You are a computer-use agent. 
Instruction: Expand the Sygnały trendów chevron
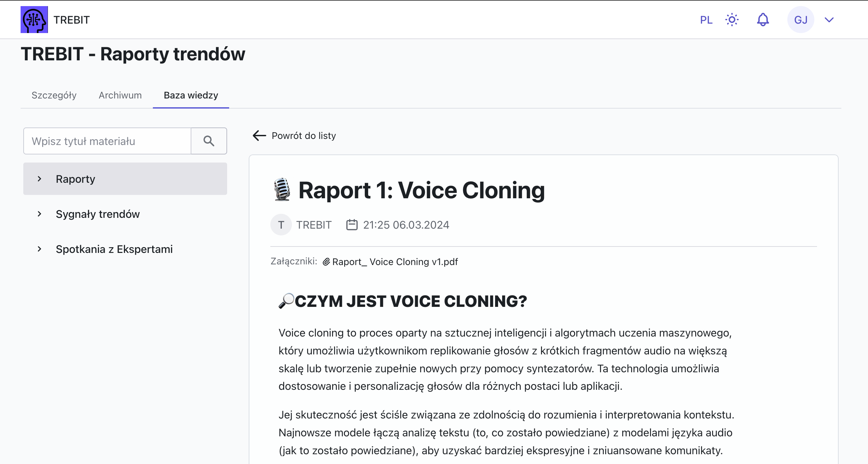(x=39, y=214)
